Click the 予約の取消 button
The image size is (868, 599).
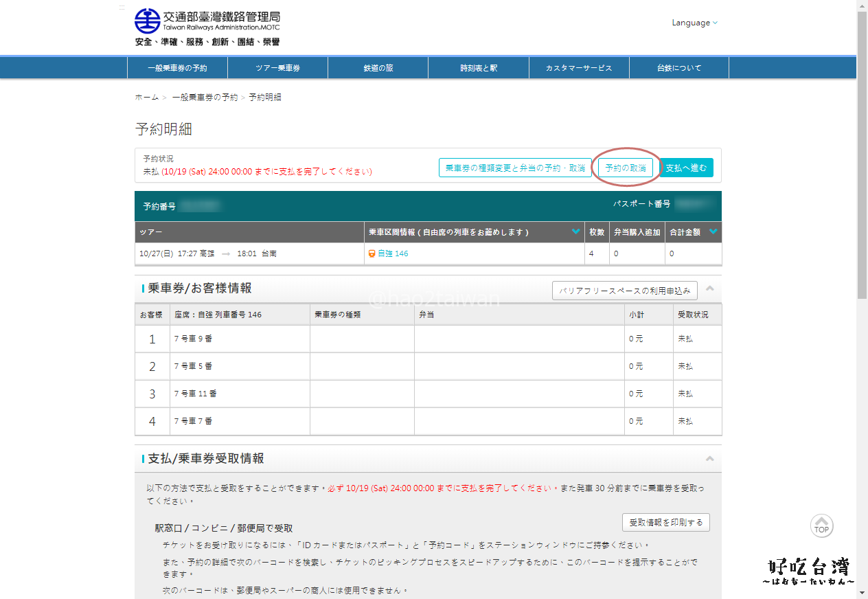click(625, 168)
